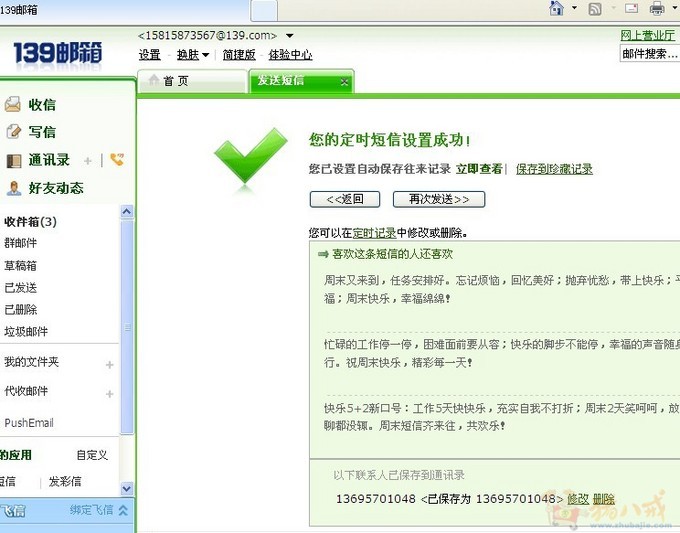Image resolution: width=680 pixels, height=533 pixels.
Task: Switch to the 首页 tab
Action: tap(193, 81)
